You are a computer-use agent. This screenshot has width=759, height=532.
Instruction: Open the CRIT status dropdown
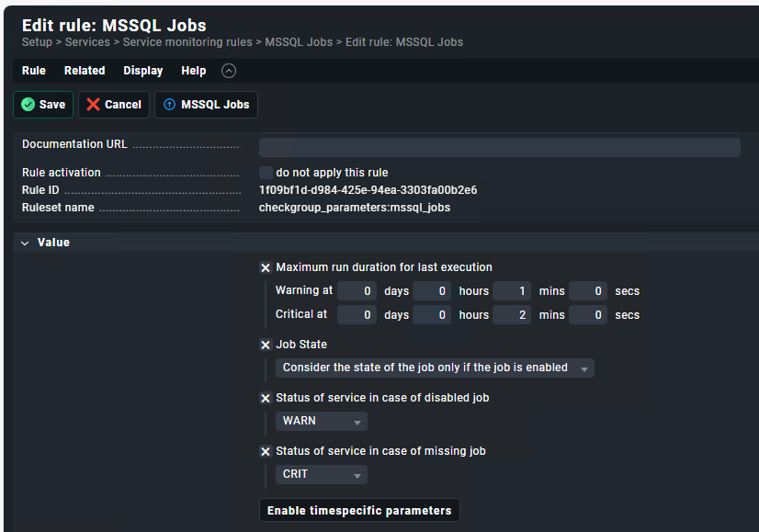(321, 474)
